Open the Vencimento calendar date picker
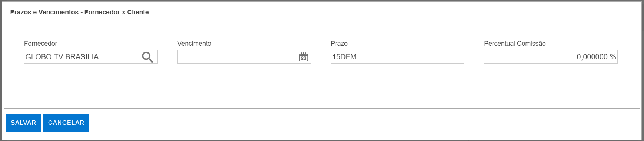Image resolution: width=644 pixels, height=141 pixels. (303, 57)
